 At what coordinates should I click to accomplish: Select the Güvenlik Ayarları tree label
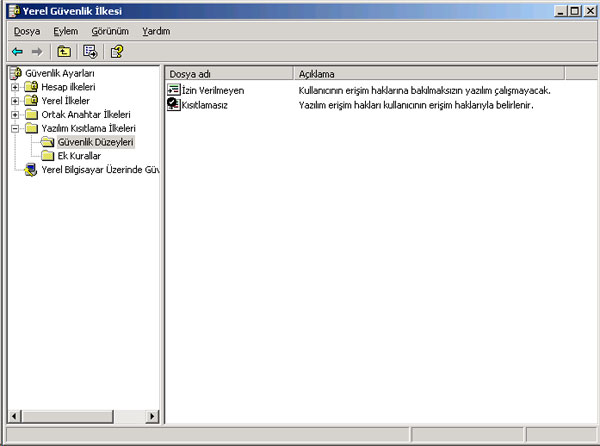[x=60, y=73]
